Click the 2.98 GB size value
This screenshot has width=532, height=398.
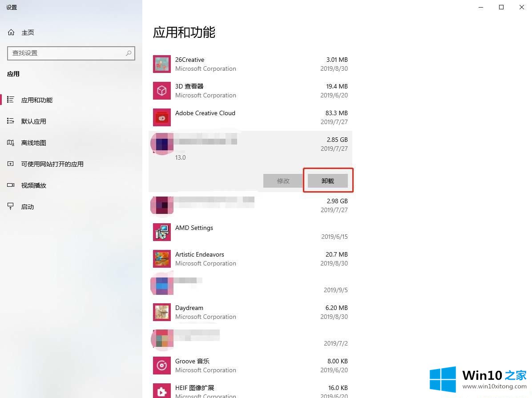click(337, 201)
